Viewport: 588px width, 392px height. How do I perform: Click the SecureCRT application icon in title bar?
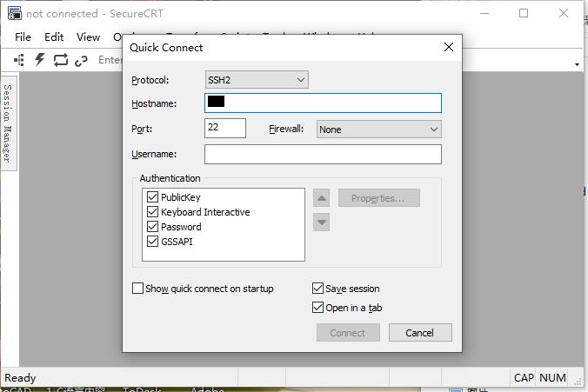click(x=15, y=13)
